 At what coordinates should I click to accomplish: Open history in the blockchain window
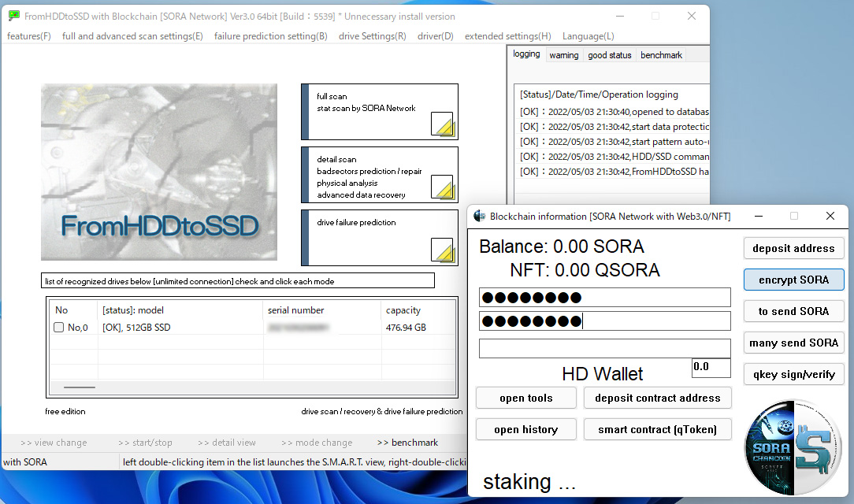(x=525, y=429)
